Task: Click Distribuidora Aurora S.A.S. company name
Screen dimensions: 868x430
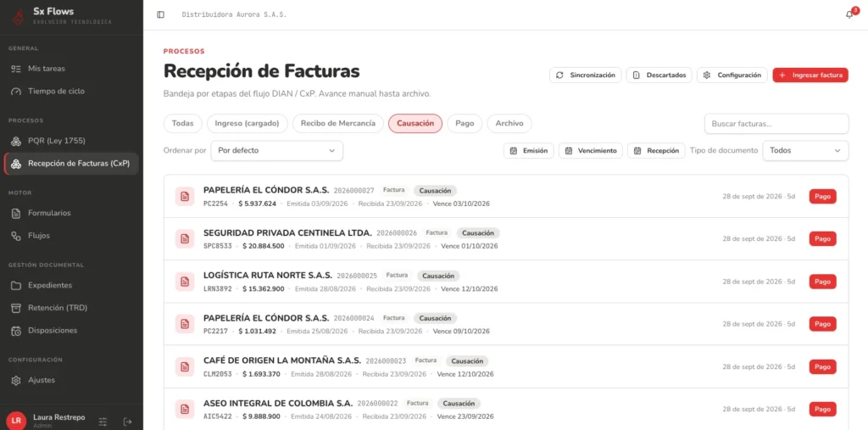Action: 234,15
